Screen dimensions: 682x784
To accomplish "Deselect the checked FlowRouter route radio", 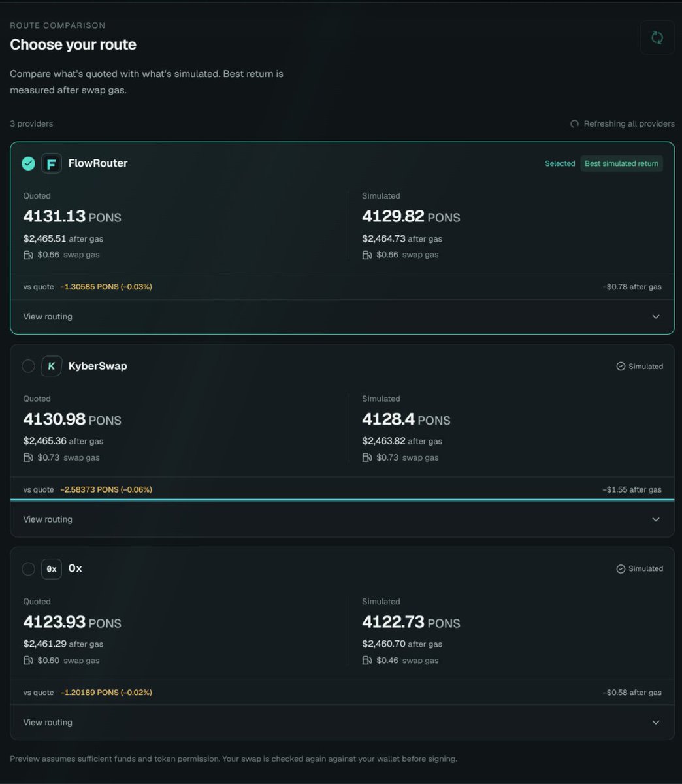I will tap(28, 163).
